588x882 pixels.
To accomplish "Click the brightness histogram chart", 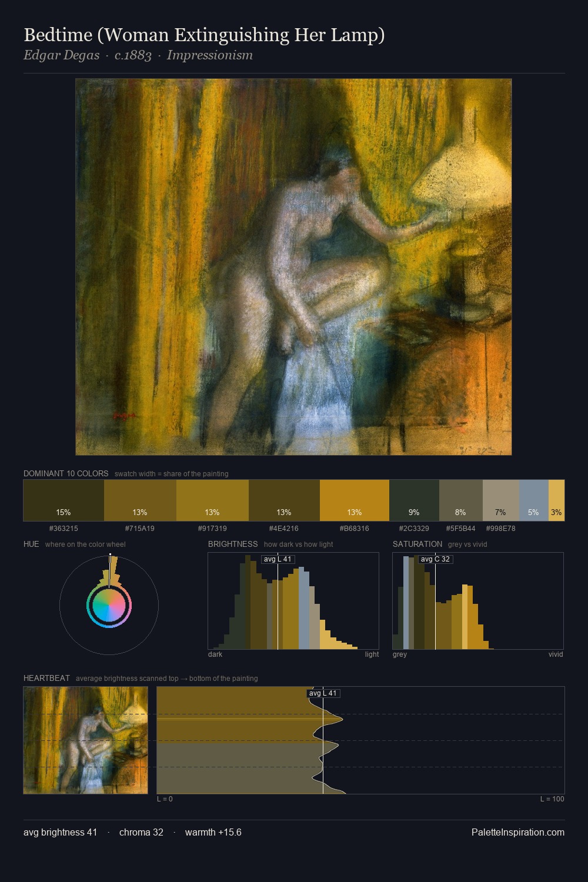I will coord(293,601).
